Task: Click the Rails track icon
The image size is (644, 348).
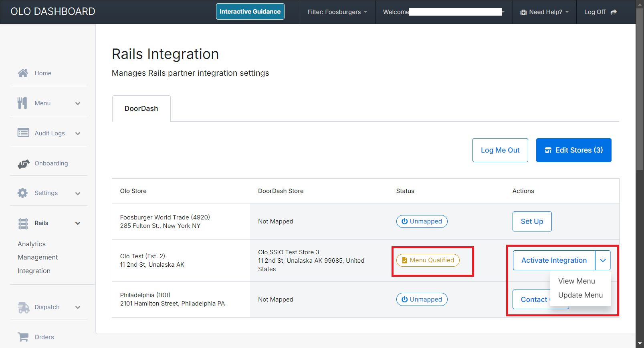Action: point(23,223)
